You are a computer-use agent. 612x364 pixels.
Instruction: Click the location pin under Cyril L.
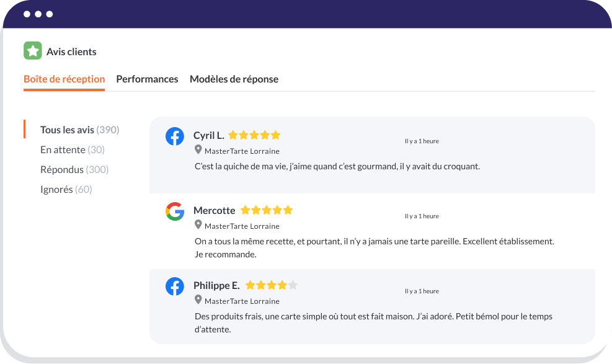(198, 150)
